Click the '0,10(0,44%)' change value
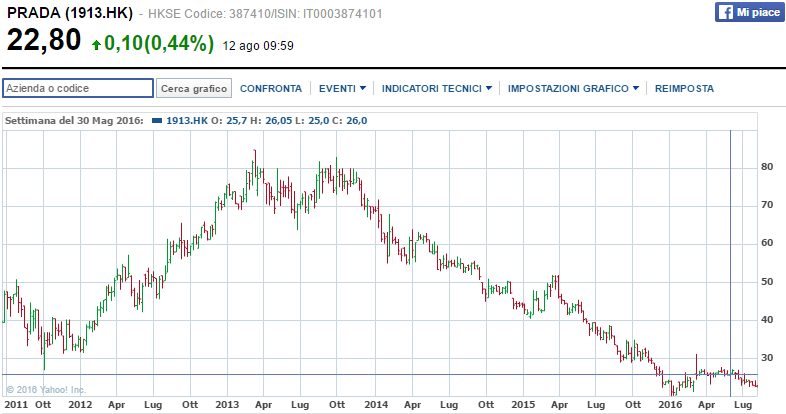 [x=159, y=44]
